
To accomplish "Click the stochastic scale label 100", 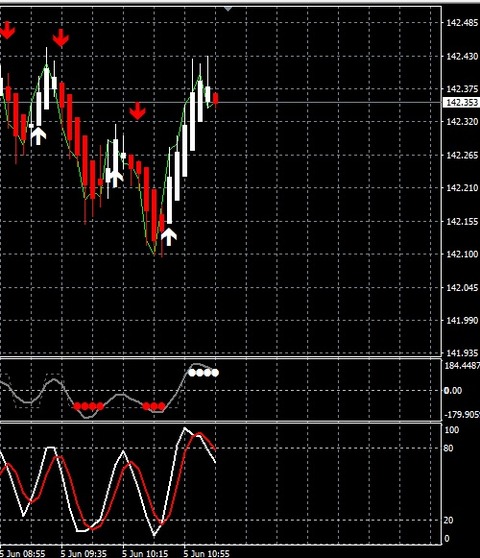I will (452, 430).
